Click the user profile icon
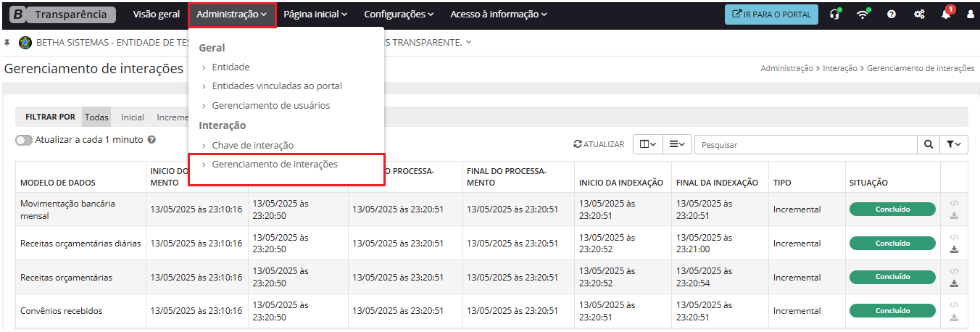Screen dimensions: 980x332 [x=971, y=14]
